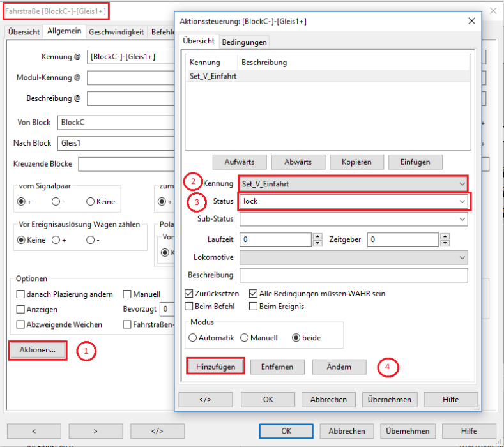Open the Aktionen... button
This screenshot has width=504, height=447.
click(x=38, y=350)
